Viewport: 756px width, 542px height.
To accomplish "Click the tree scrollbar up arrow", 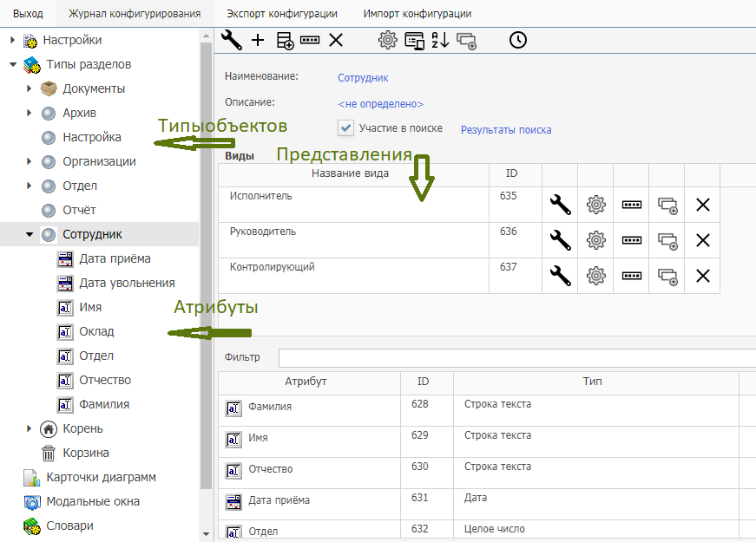I will point(206,36).
